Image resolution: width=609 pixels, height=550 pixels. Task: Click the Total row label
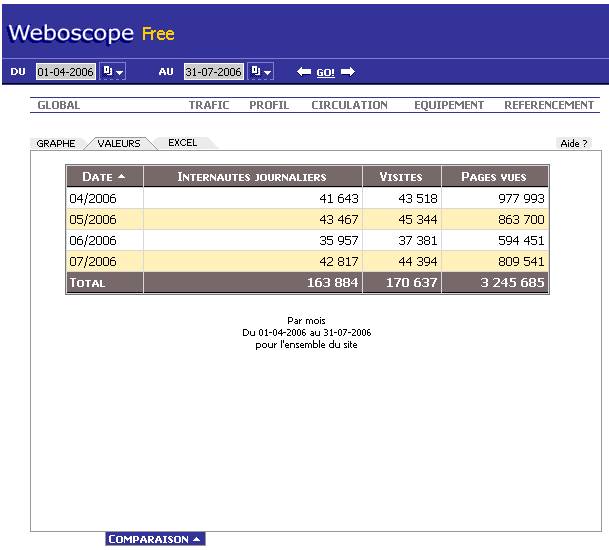[87, 282]
